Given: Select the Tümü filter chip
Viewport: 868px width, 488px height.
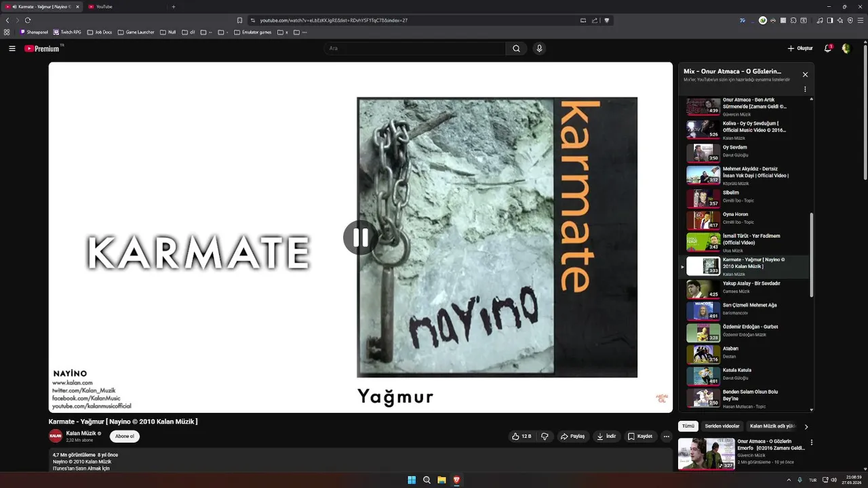Looking at the screenshot, I should point(688,426).
